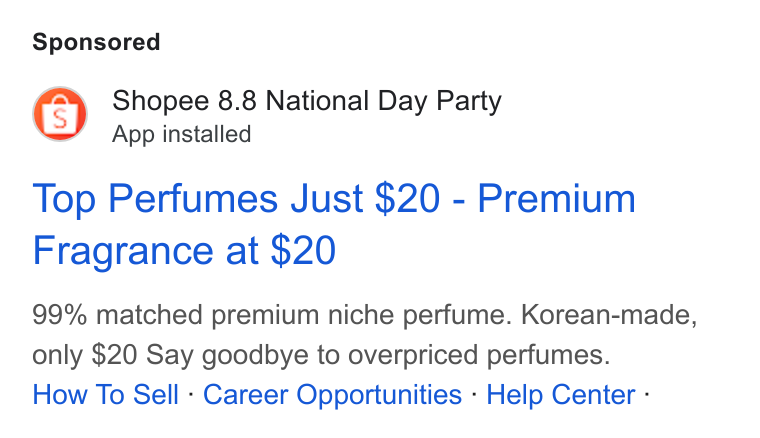The height and width of the screenshot is (438, 760).
Task: Visit the Help Center sitelink
Action: pos(561,394)
